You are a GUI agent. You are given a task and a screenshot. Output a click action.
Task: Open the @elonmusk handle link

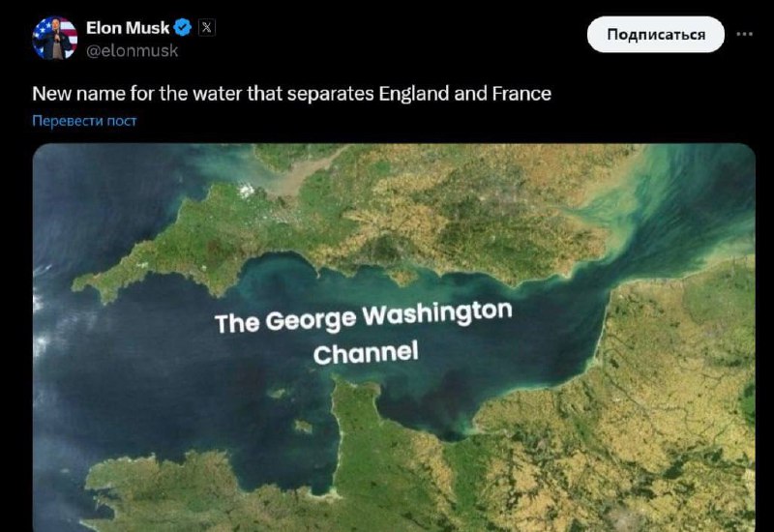[x=132, y=51]
